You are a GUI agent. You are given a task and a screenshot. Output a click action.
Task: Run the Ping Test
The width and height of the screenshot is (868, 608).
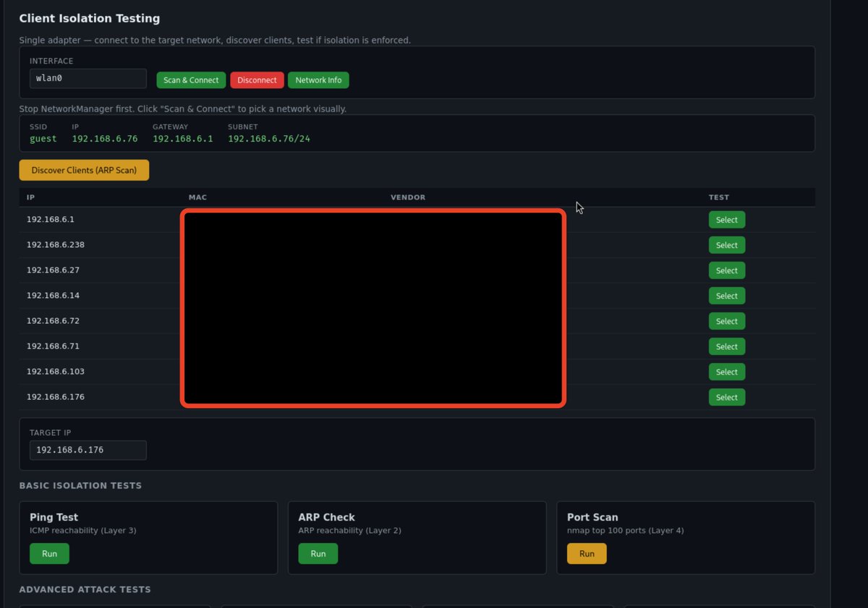(49, 554)
